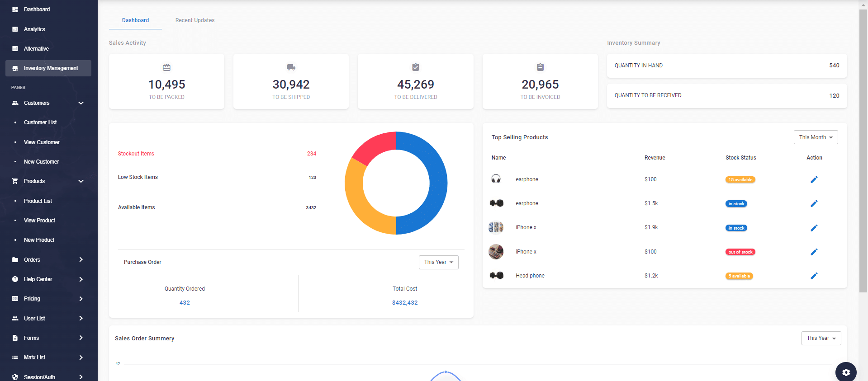Click the settings gear floating button
Screen dimensions: 868x381
coord(845,372)
